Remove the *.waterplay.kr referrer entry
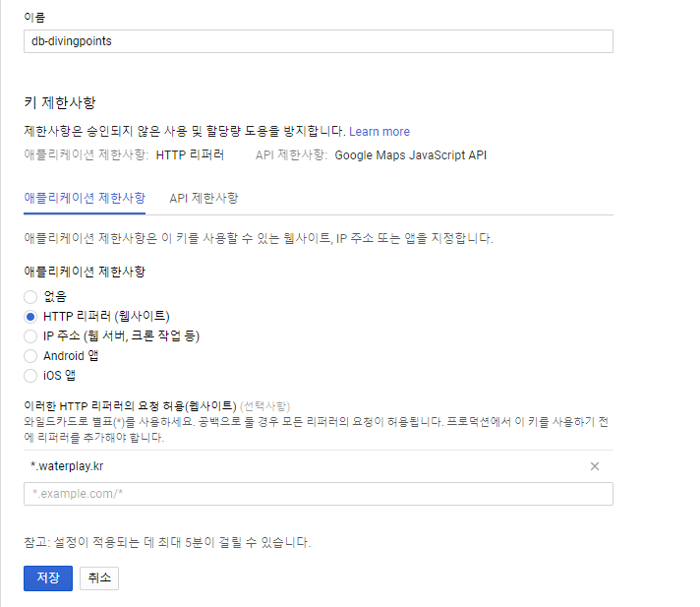Screen dimensions: 700x607 coord(594,466)
